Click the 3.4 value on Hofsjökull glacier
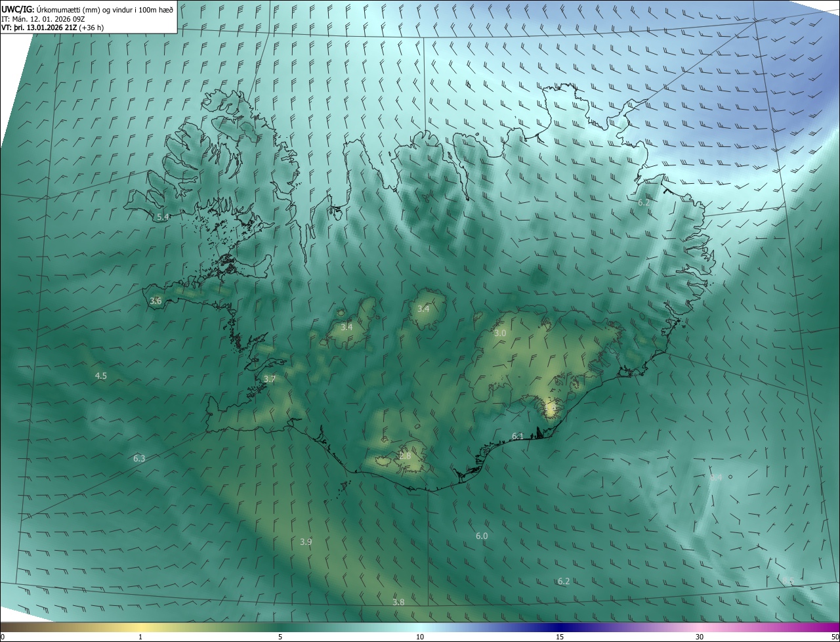840x642 pixels. pos(423,309)
